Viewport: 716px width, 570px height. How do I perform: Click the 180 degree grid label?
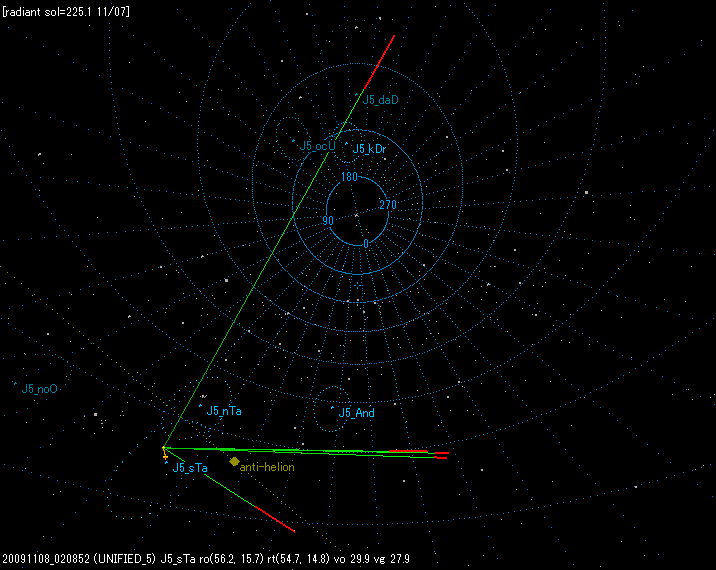[x=349, y=177]
